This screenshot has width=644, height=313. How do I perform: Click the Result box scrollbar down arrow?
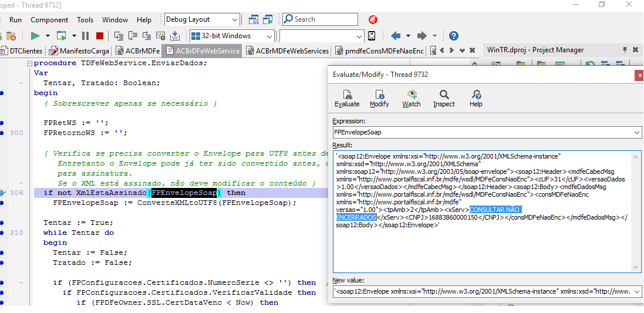pos(636,267)
